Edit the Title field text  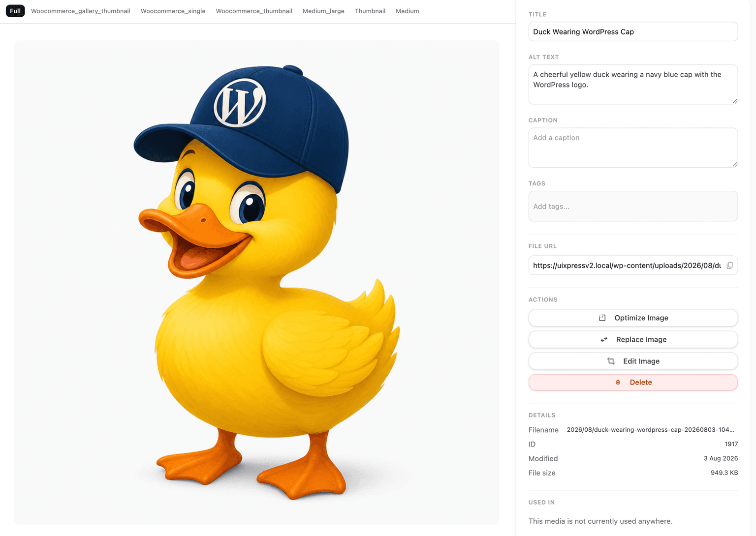(x=633, y=31)
